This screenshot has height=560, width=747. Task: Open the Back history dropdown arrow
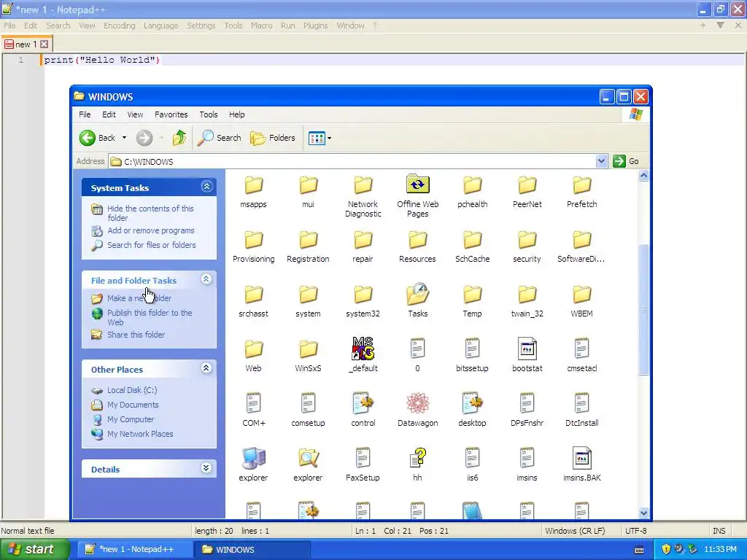[x=124, y=138]
